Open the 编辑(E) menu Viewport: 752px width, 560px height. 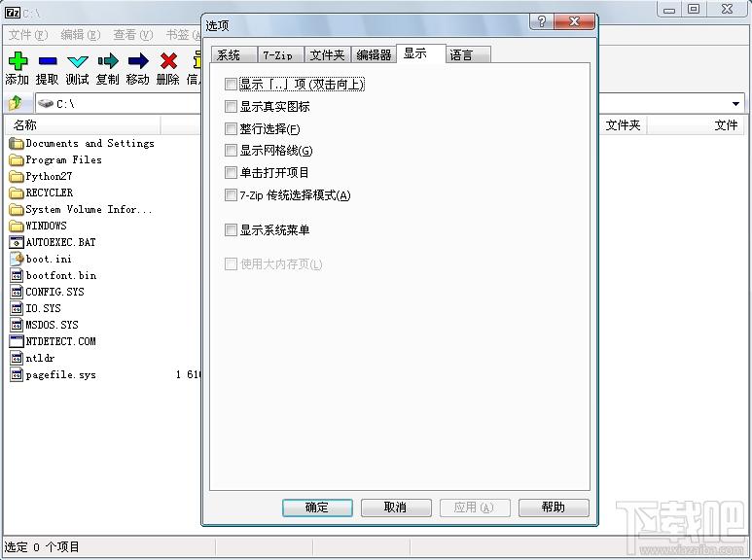[81, 35]
